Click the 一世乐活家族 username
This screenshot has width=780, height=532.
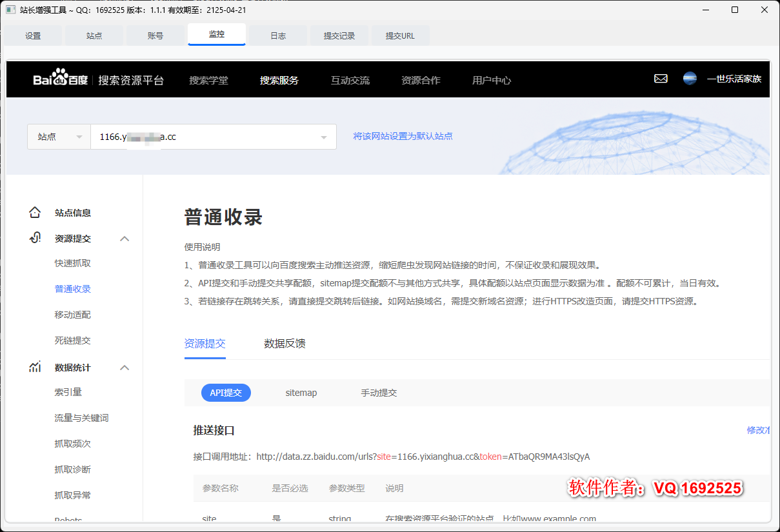point(734,79)
